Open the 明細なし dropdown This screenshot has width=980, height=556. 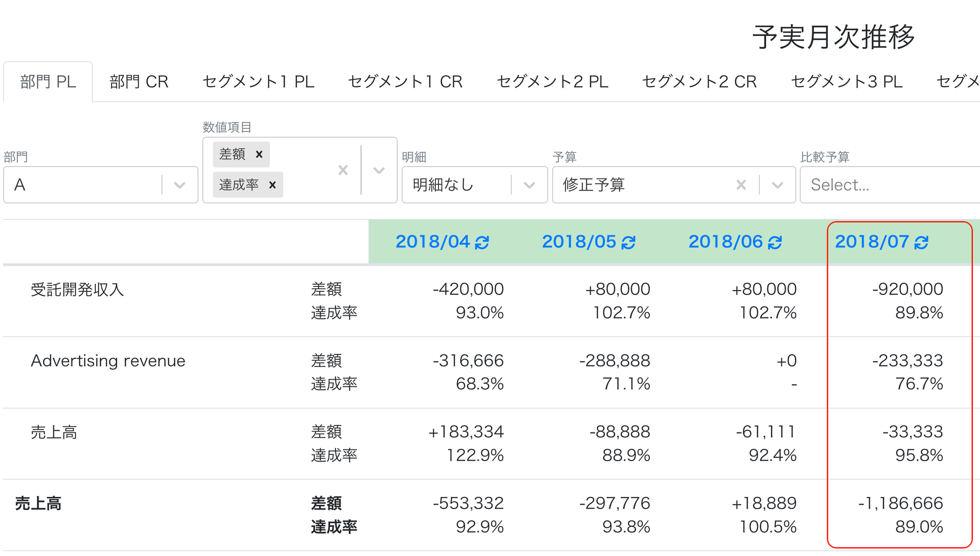(x=475, y=185)
